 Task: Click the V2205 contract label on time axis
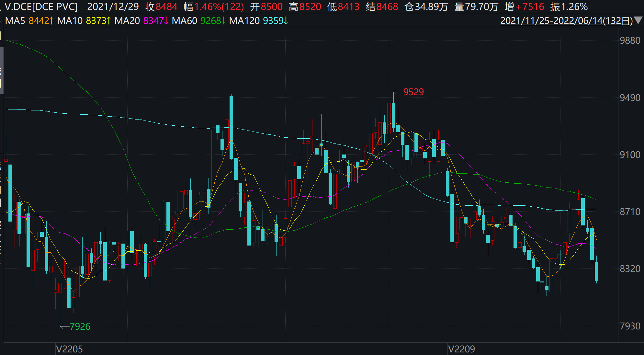pyautogui.click(x=69, y=349)
